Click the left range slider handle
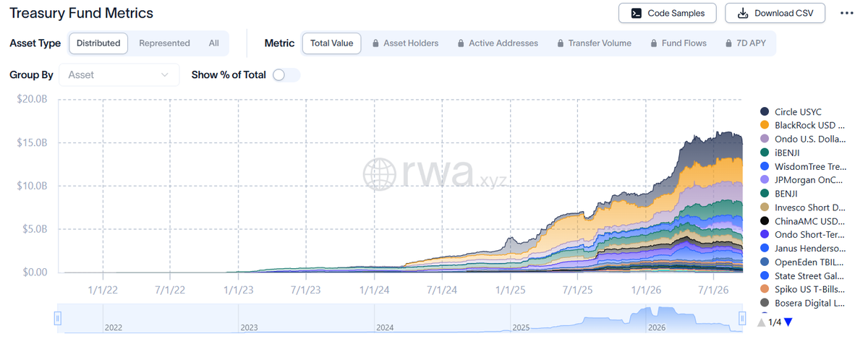 pyautogui.click(x=58, y=318)
